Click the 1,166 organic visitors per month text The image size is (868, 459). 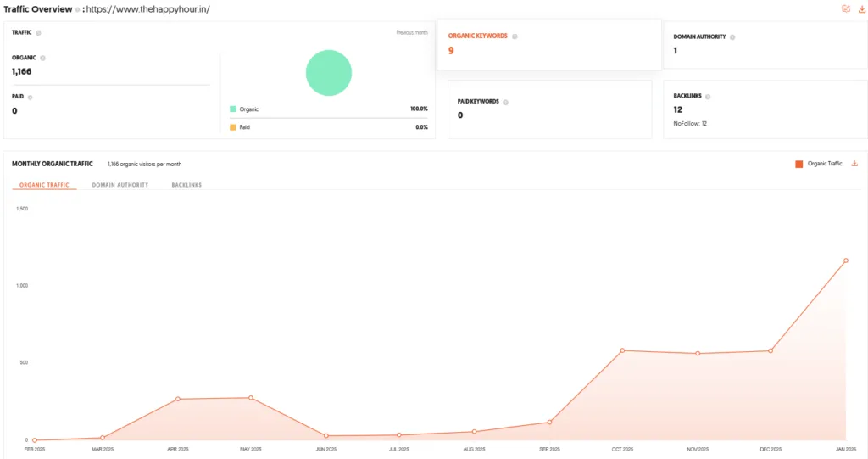[x=144, y=164]
